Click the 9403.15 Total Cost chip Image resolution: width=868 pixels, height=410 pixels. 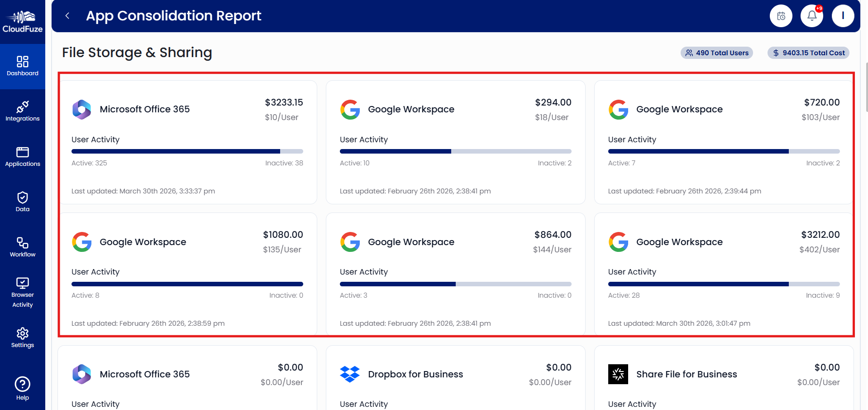[808, 53]
